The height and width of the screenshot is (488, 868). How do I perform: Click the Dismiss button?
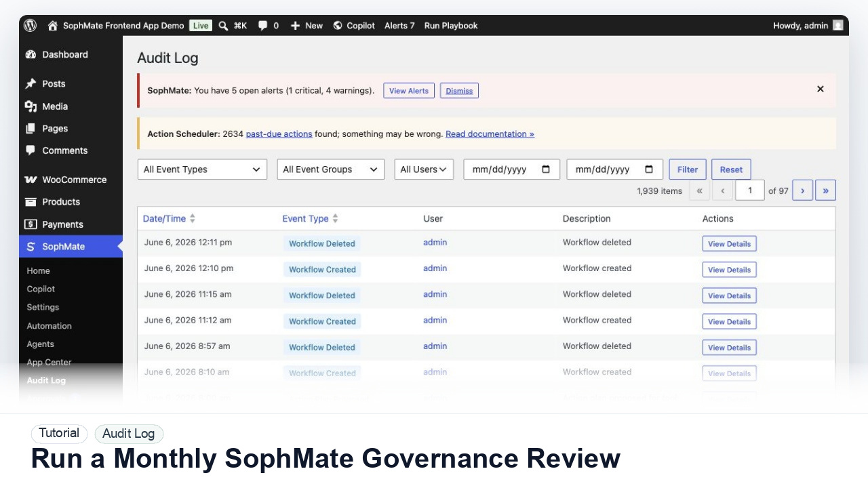coord(459,91)
